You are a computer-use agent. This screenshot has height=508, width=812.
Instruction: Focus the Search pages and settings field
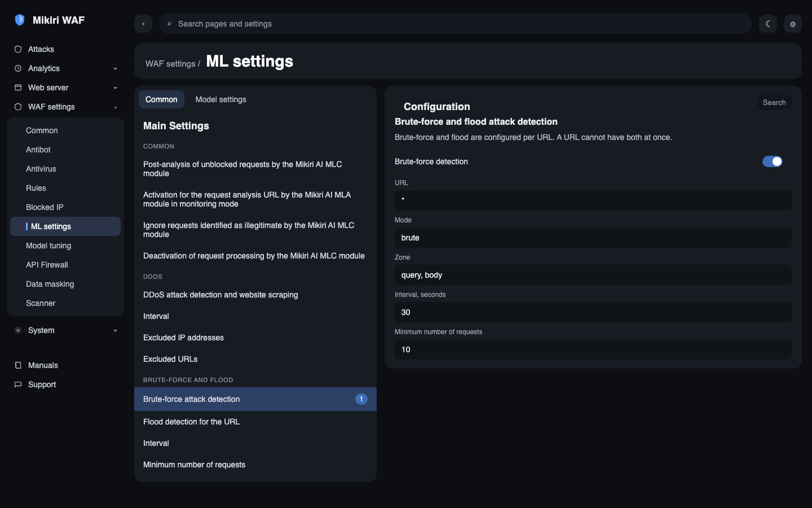click(x=456, y=24)
